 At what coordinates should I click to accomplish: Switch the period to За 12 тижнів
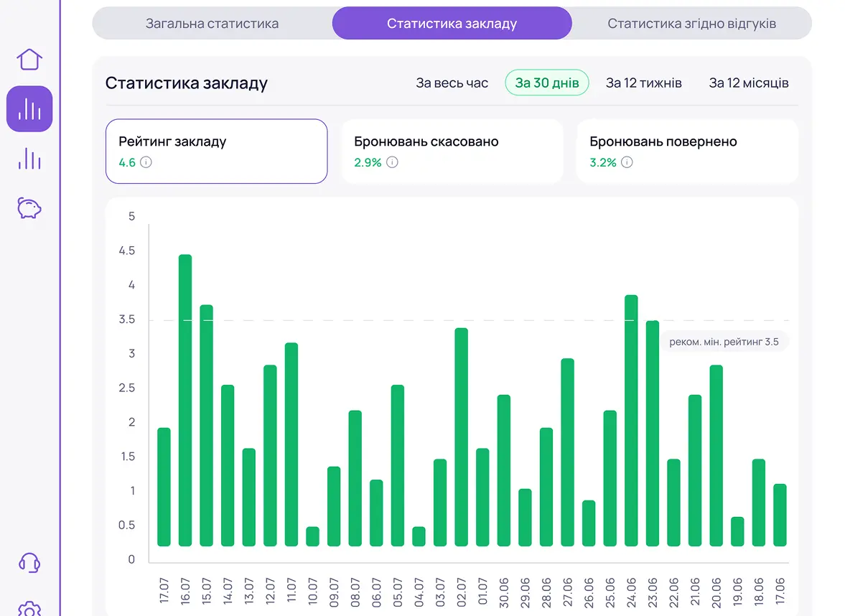pos(643,83)
